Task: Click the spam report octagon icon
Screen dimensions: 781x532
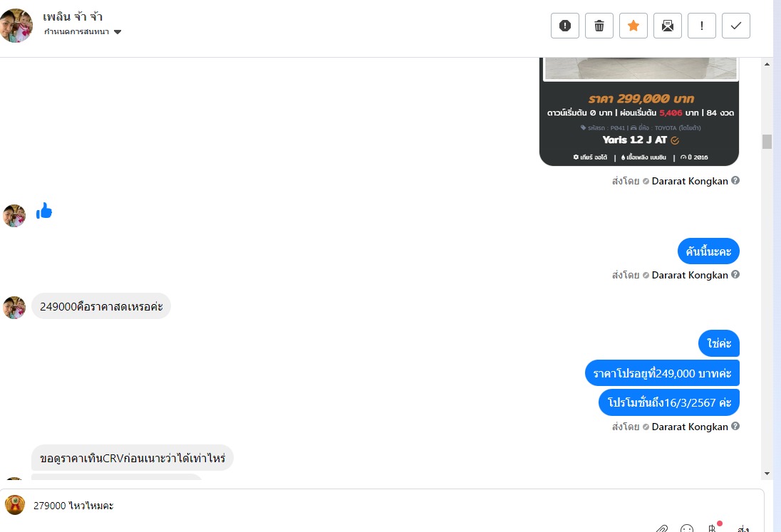Action: point(565,26)
